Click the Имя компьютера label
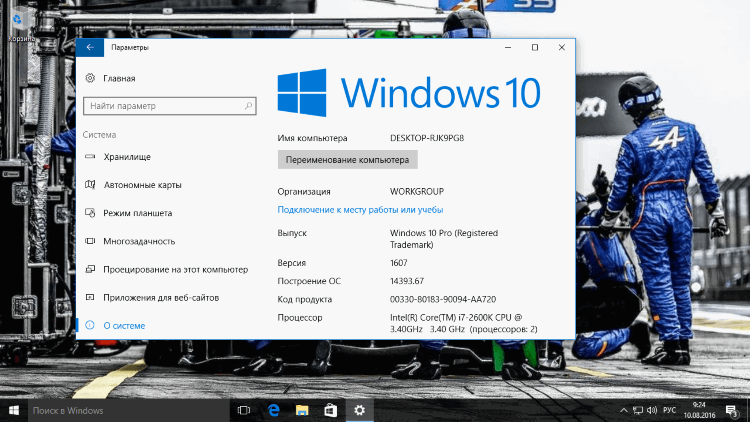This screenshot has width=750, height=422. 312,138
